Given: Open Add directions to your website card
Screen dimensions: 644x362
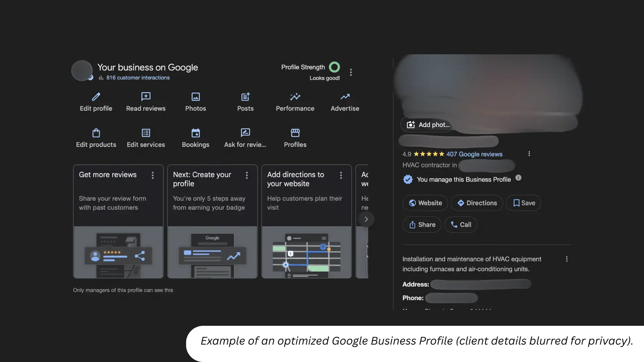Looking at the screenshot, I should tap(307, 221).
